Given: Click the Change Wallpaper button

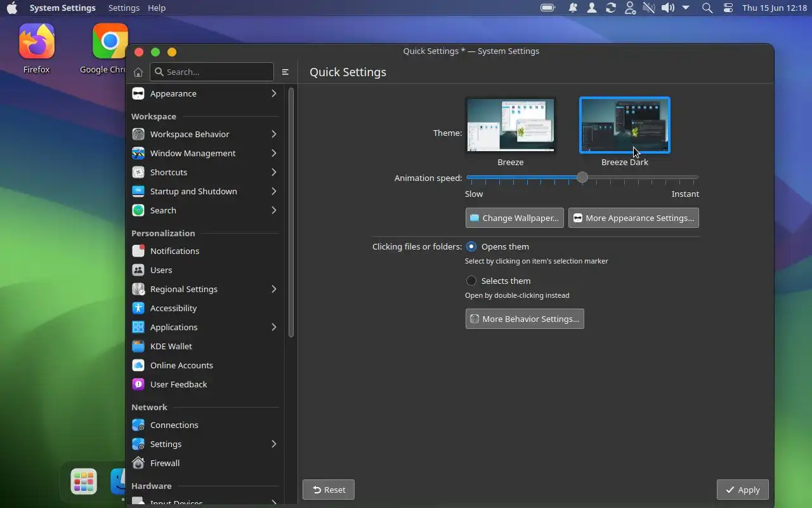Looking at the screenshot, I should (514, 218).
